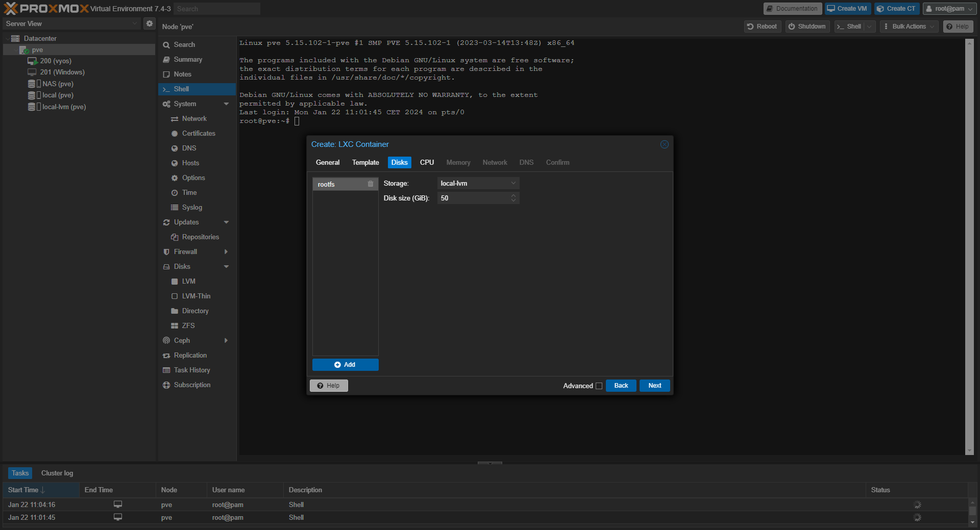This screenshot has height=530, width=980.
Task: Open the Storage dropdown showing local-lvm
Action: point(478,183)
